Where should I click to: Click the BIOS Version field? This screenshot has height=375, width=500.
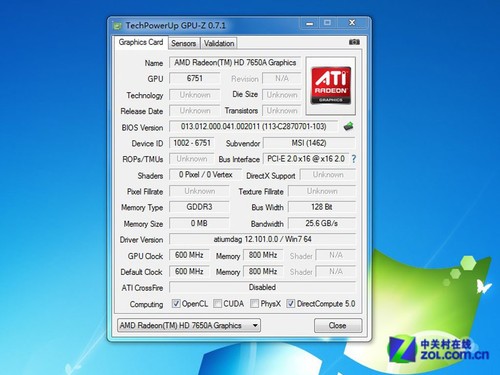pos(254,127)
